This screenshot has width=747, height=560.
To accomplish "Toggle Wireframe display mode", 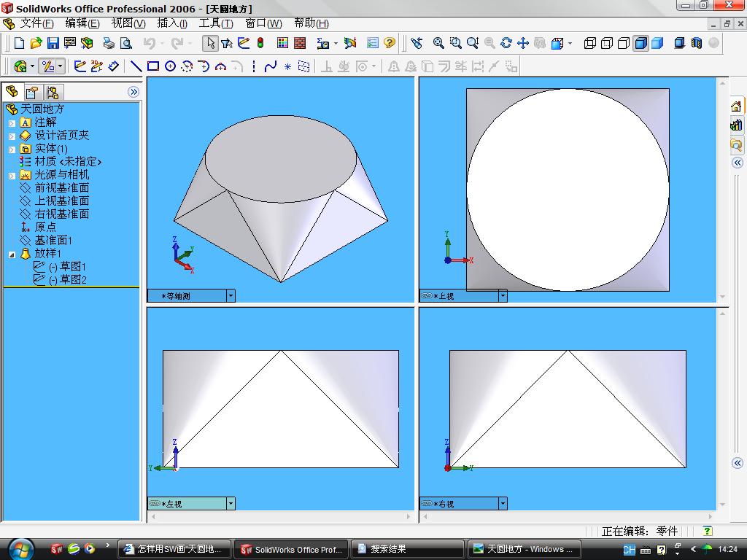I will tap(590, 43).
